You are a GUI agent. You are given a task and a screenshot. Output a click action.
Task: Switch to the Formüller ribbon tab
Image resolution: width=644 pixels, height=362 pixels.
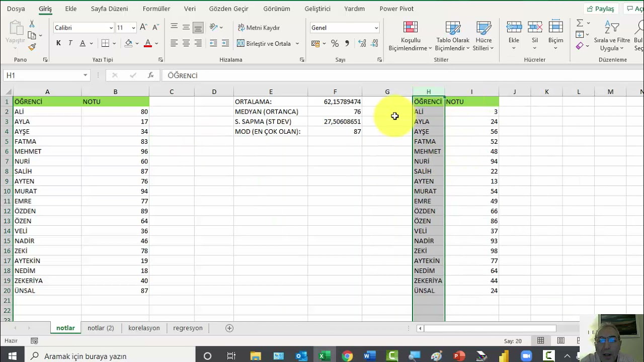pyautogui.click(x=156, y=9)
